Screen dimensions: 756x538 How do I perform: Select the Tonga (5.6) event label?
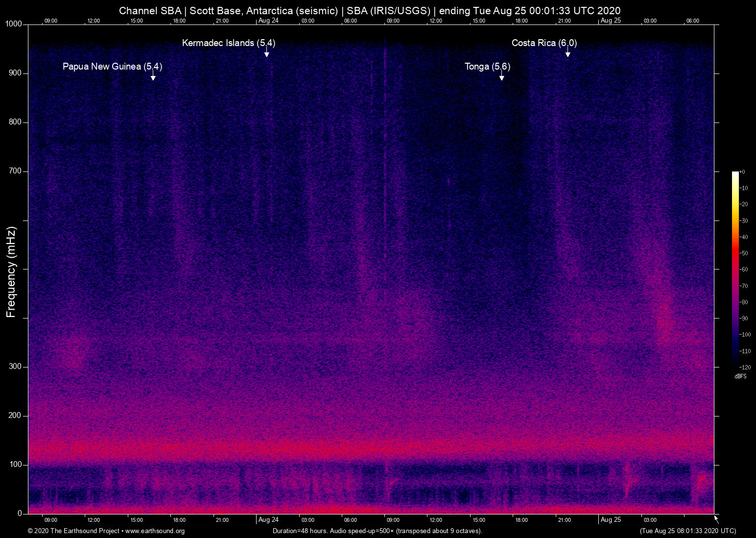[x=487, y=66]
